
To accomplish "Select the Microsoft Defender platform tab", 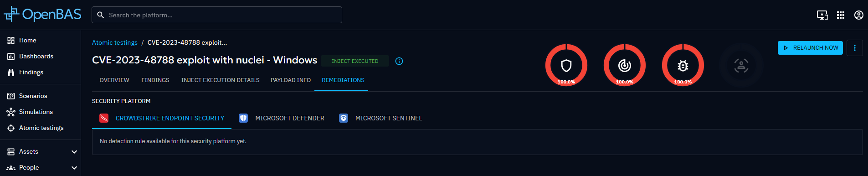I will (x=282, y=118).
